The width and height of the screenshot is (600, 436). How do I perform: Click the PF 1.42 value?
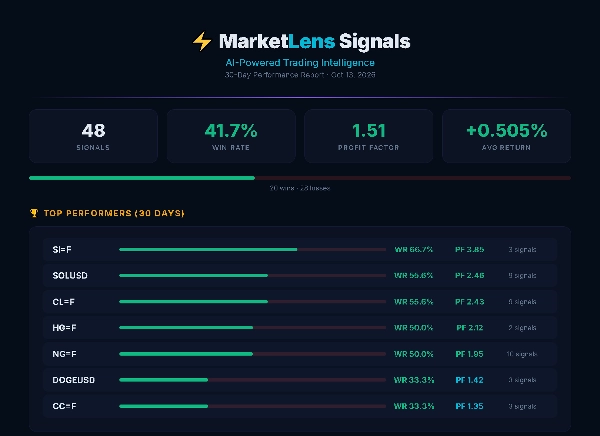tap(470, 380)
